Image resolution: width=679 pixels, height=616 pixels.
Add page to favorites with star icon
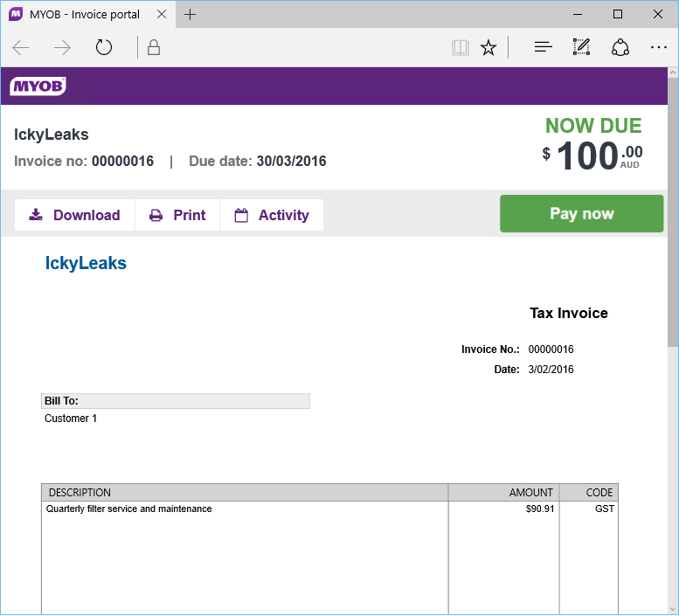(x=488, y=47)
